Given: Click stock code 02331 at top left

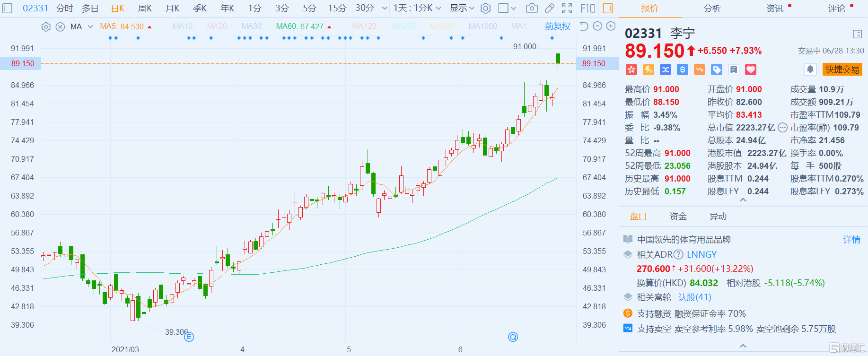Looking at the screenshot, I should tap(35, 8).
